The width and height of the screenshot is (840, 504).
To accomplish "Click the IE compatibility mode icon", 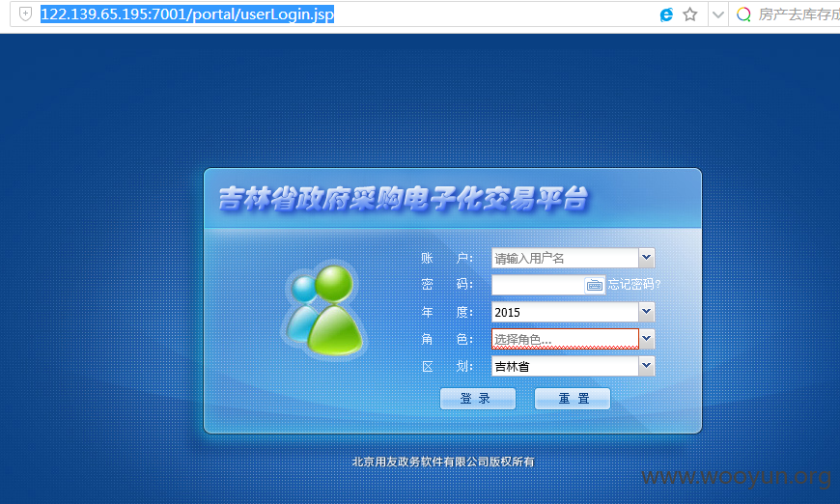I will tap(666, 14).
